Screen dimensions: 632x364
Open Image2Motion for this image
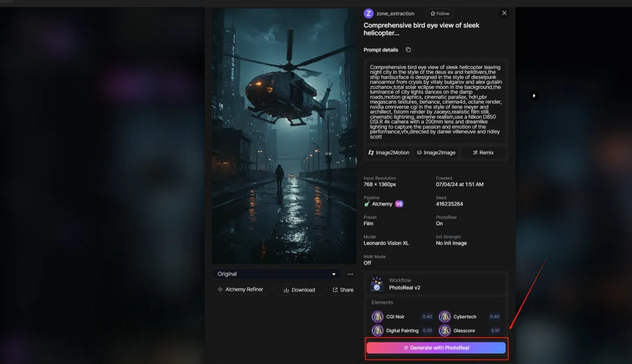click(389, 153)
